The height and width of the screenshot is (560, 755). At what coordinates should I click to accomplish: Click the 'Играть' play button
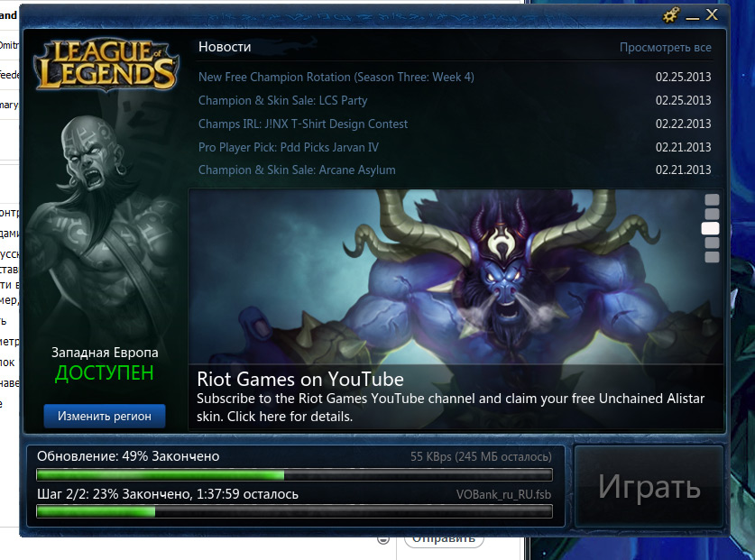[x=649, y=486]
